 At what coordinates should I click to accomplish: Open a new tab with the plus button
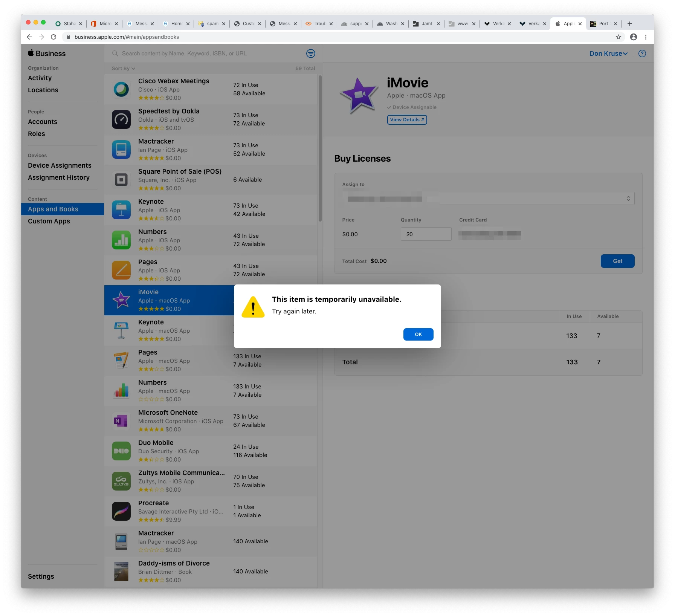tap(629, 24)
